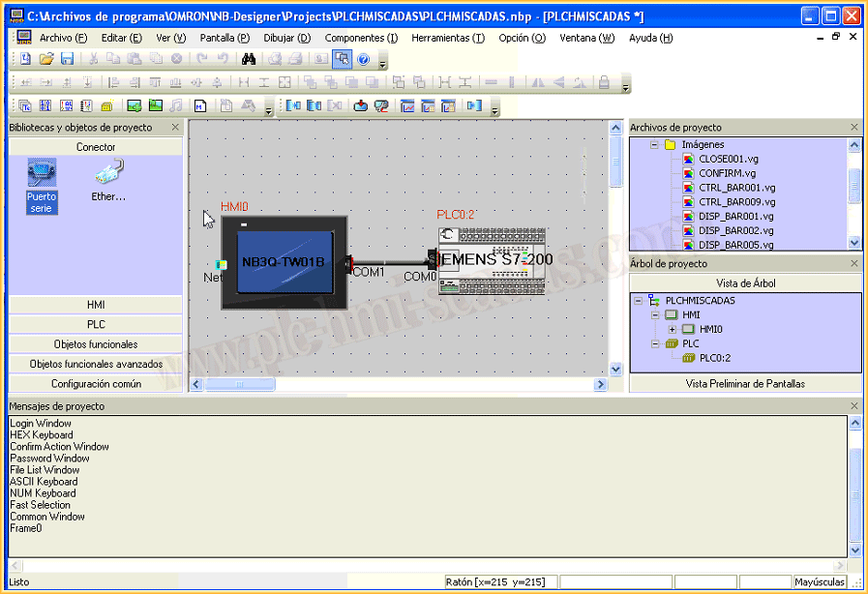Collapse the PLC node in project tree
Viewport: 868px width, 594px height.
point(655,343)
